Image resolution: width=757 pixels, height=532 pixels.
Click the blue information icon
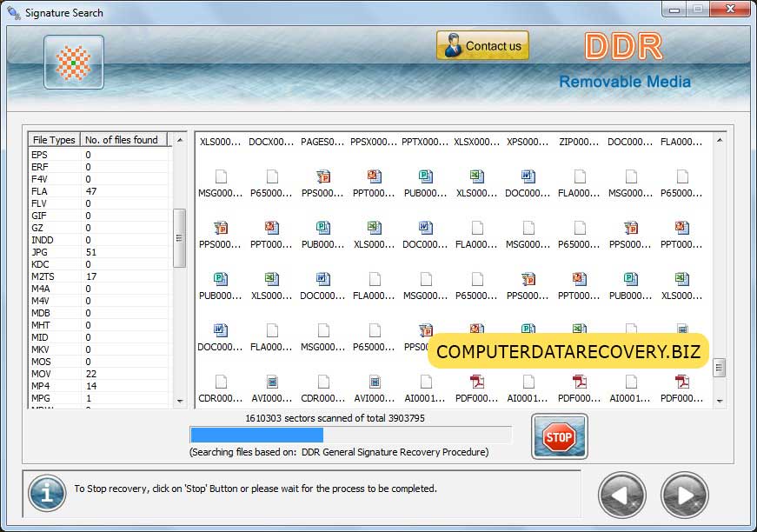click(x=47, y=493)
